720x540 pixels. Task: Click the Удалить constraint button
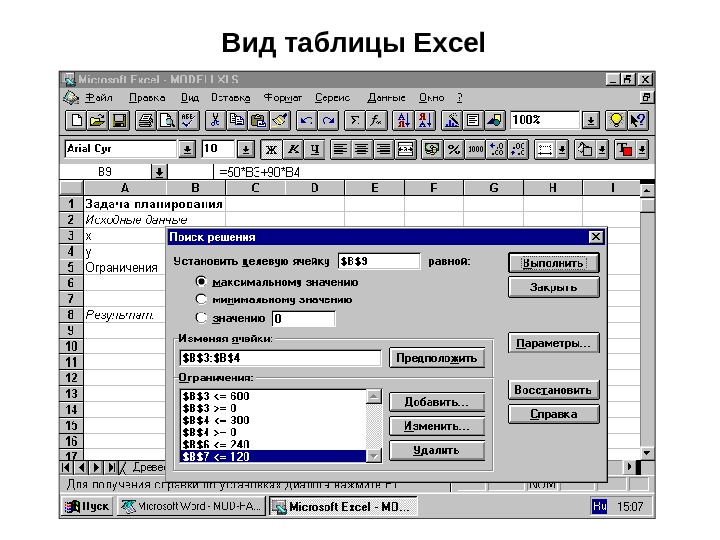pyautogui.click(x=437, y=450)
